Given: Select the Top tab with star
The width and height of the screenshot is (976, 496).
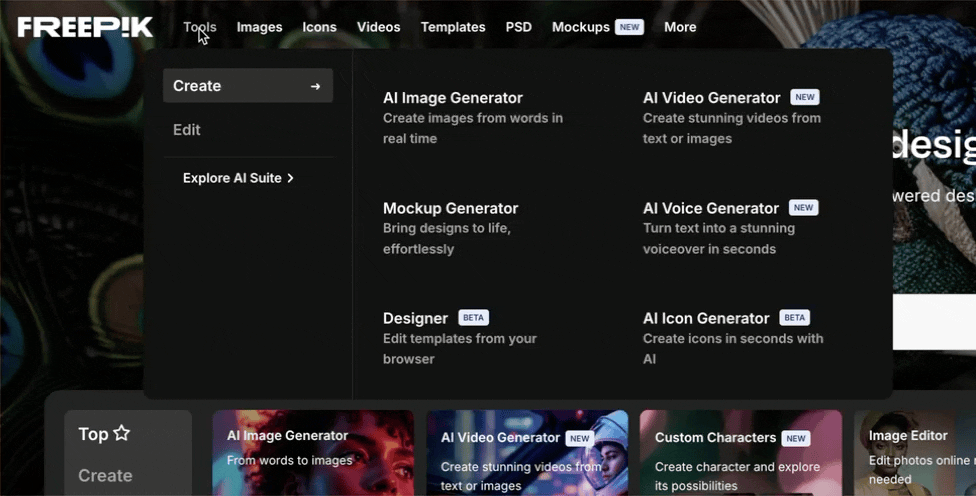Looking at the screenshot, I should coord(104,434).
